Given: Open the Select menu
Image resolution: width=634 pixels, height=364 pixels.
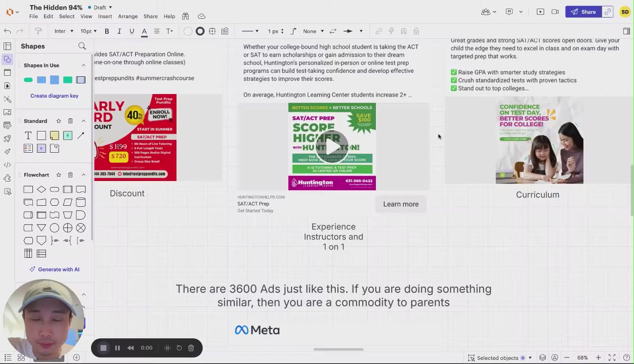Looking at the screenshot, I should [67, 17].
